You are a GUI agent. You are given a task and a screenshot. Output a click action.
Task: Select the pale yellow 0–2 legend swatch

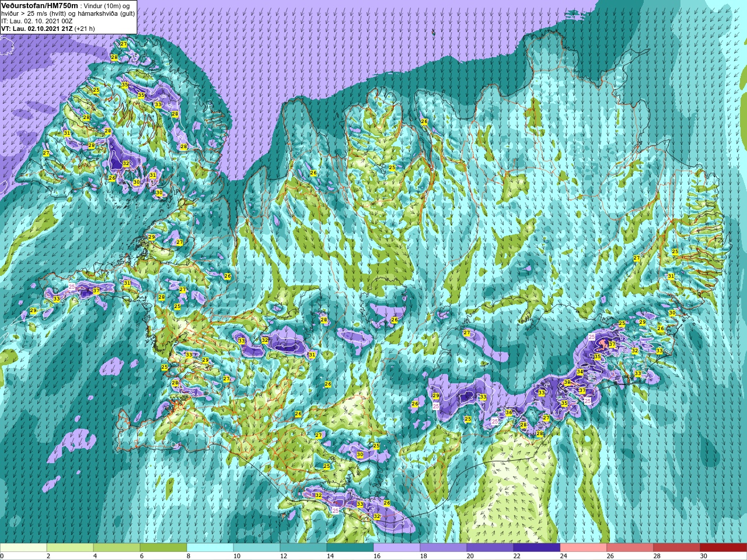point(23,548)
